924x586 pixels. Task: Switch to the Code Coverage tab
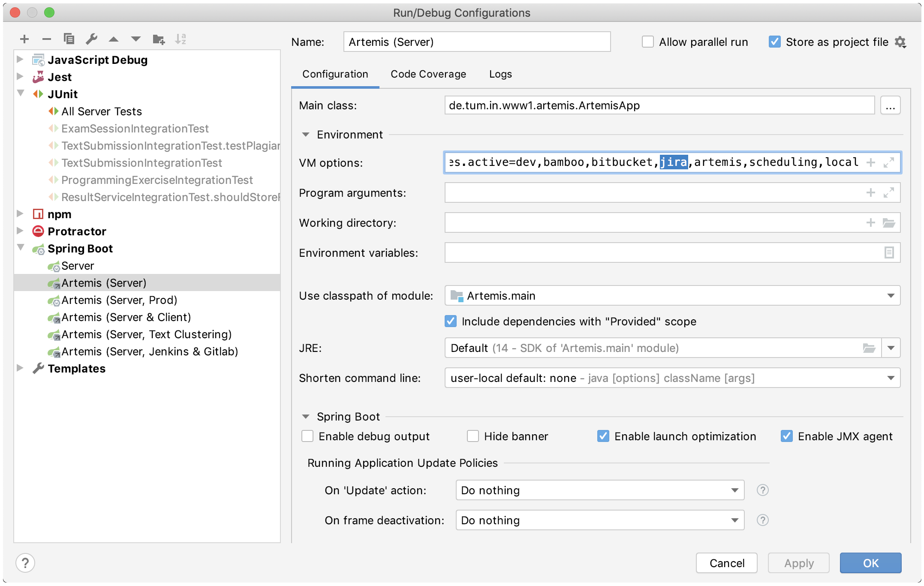pyautogui.click(x=428, y=74)
